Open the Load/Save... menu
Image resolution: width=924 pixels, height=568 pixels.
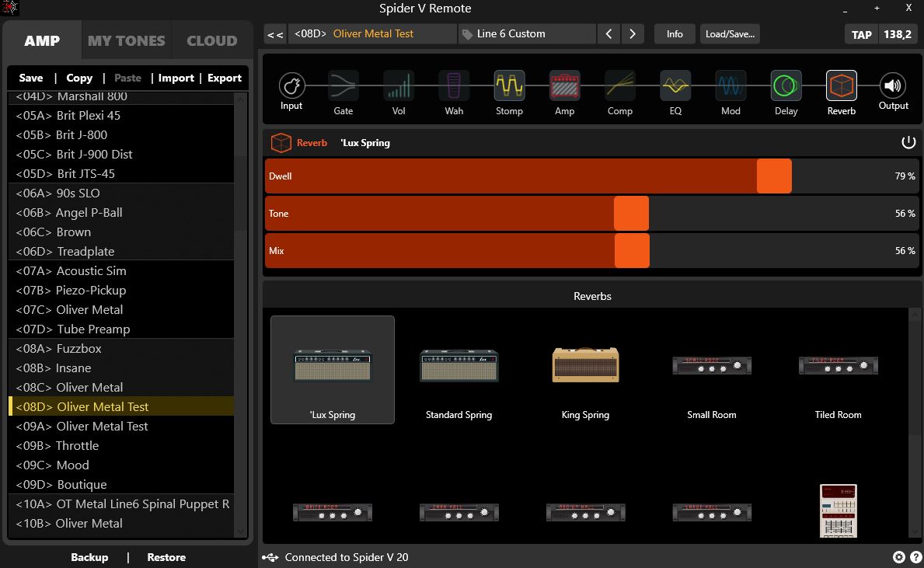point(730,34)
